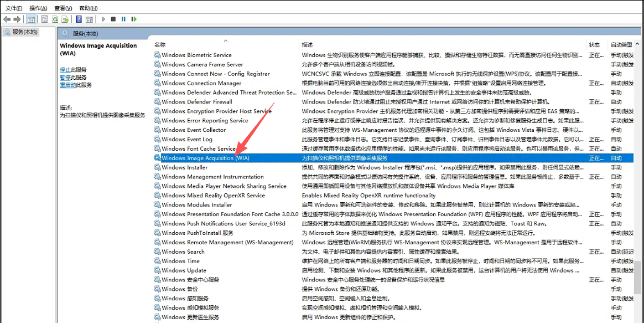Open Properties via the toolbar icon
The image size is (644, 323).
[x=44, y=19]
